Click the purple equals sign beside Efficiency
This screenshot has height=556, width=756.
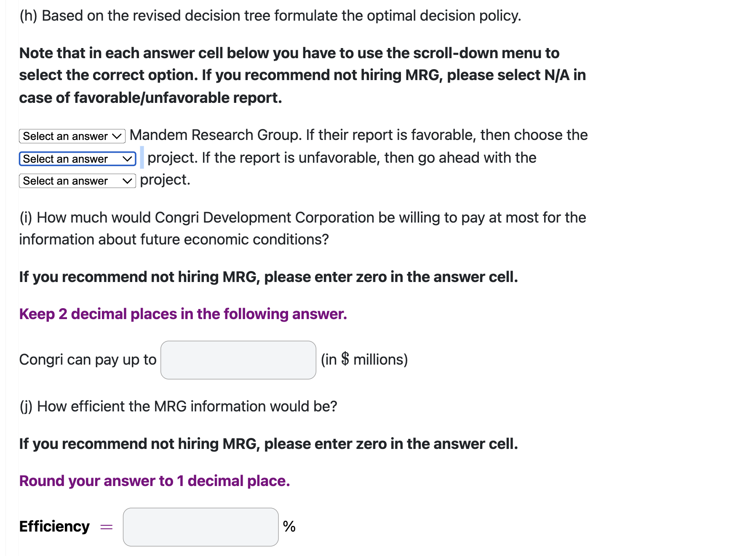tap(107, 527)
